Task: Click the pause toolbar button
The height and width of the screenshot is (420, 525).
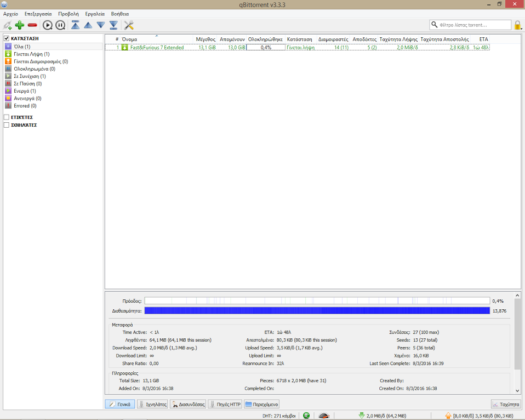Action: coord(60,25)
